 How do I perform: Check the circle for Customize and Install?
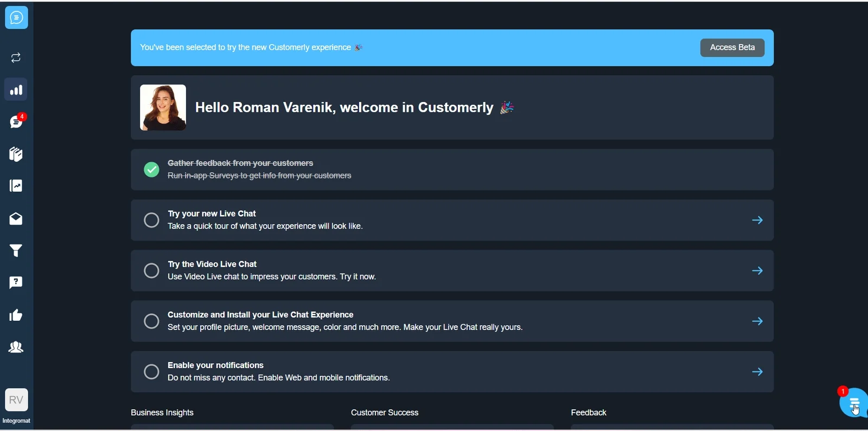[x=151, y=321]
